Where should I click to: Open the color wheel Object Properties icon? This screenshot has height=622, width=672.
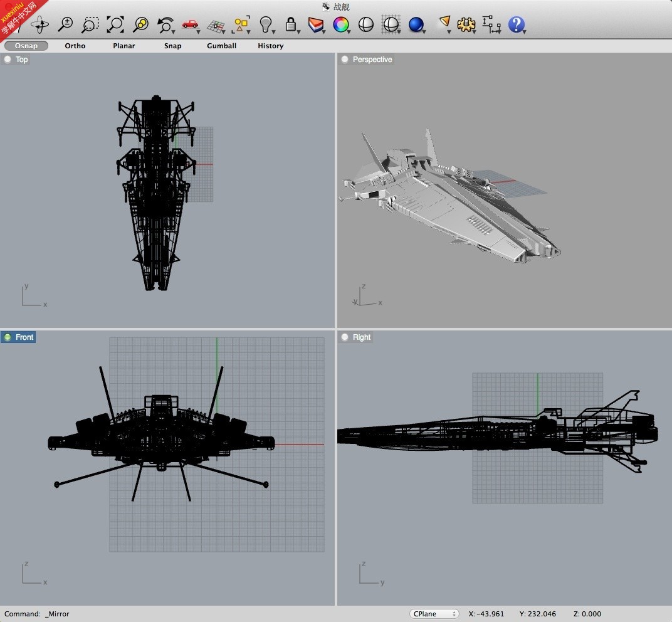(341, 24)
